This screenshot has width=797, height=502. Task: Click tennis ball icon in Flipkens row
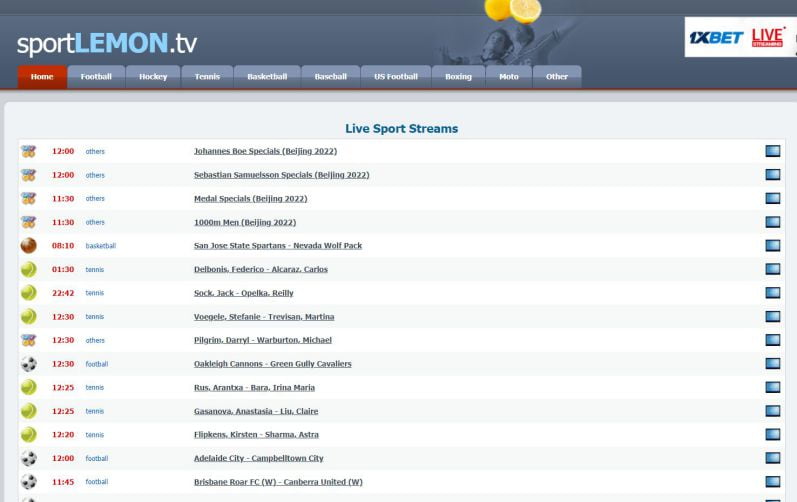(x=28, y=434)
